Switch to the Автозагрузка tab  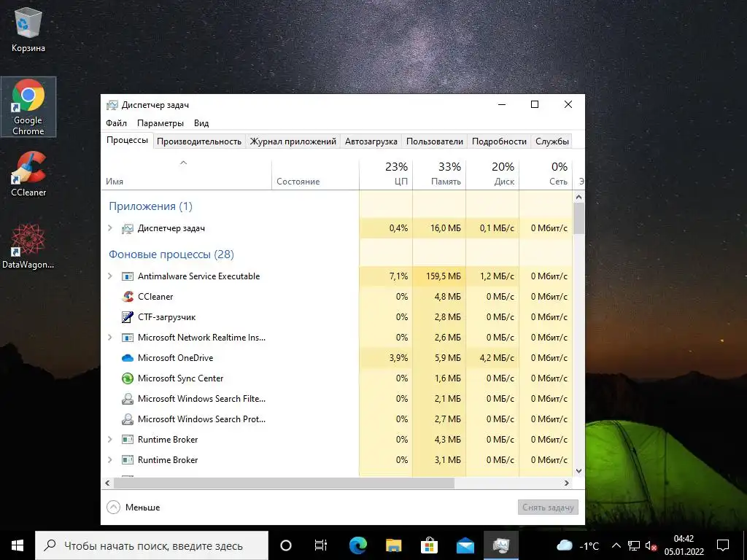click(371, 141)
